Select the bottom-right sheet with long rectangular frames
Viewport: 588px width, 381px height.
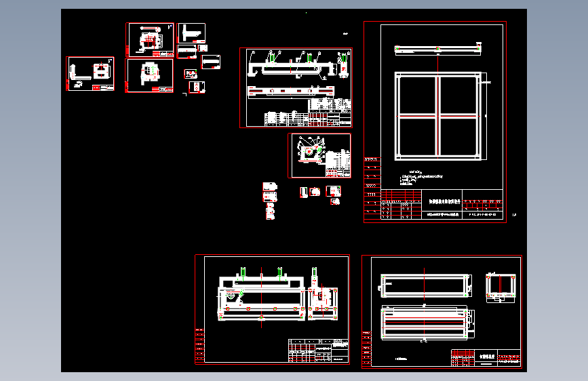pyautogui.click(x=442, y=312)
